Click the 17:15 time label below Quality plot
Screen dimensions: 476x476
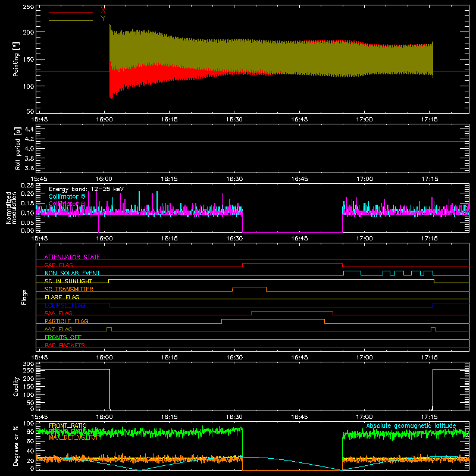point(430,417)
